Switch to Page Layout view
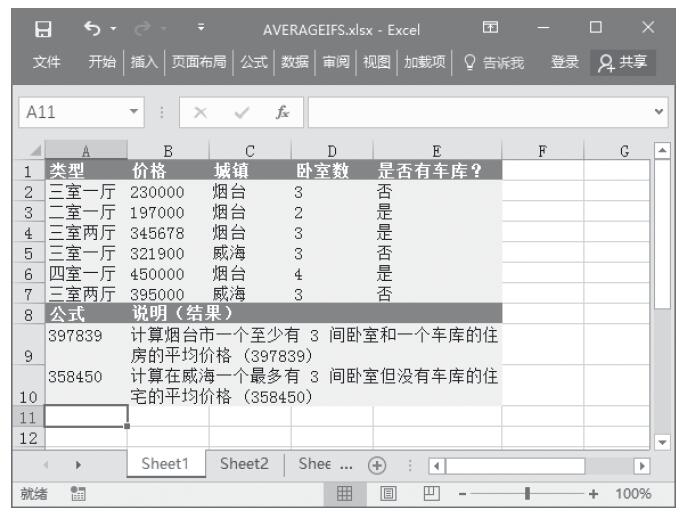Screen dimensions: 685x515 389,494
